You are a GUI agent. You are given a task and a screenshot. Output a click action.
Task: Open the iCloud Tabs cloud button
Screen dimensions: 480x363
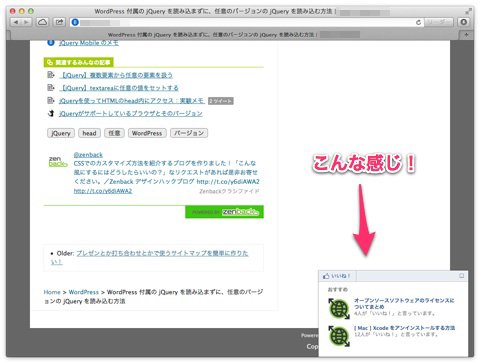point(42,22)
